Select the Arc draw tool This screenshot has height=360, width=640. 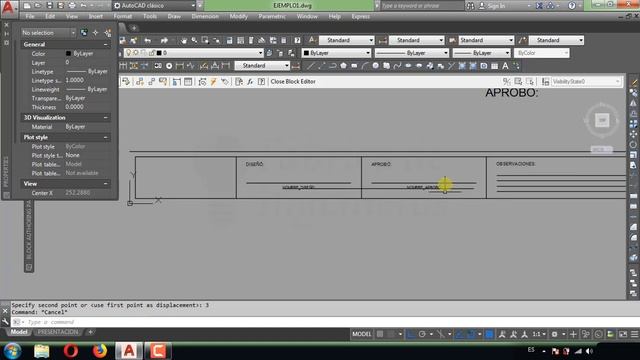364,66
